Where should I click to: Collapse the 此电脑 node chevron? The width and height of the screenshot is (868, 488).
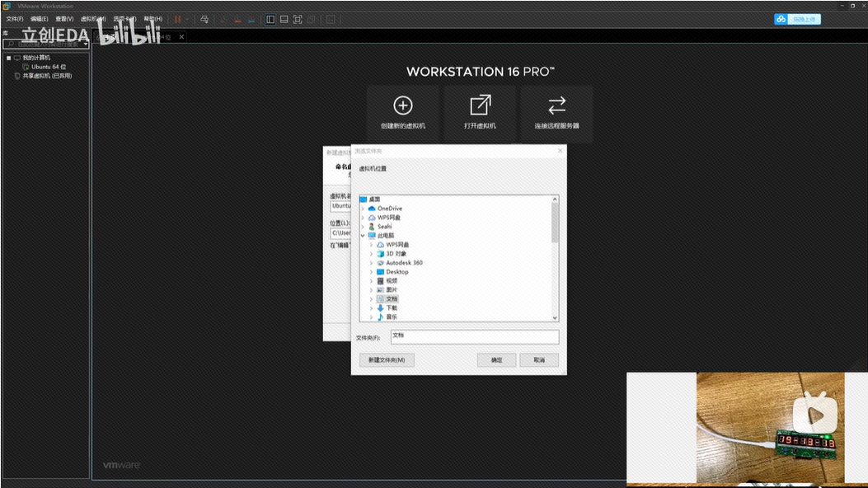point(364,236)
